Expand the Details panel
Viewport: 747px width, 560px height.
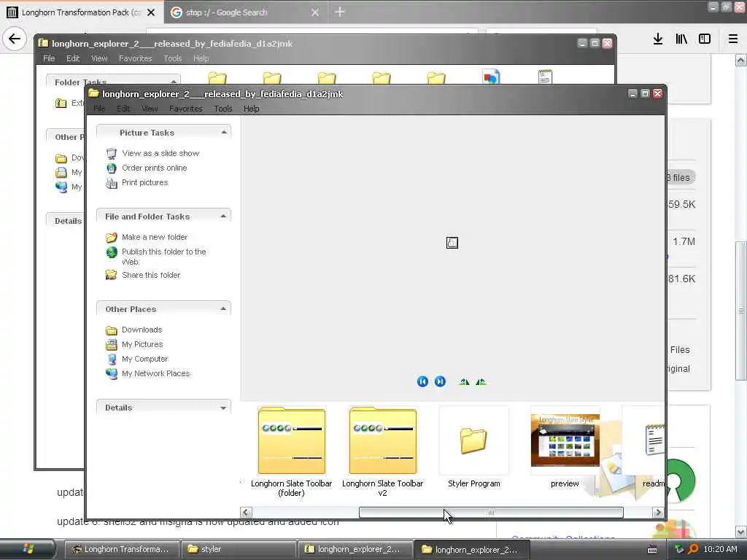tap(223, 408)
